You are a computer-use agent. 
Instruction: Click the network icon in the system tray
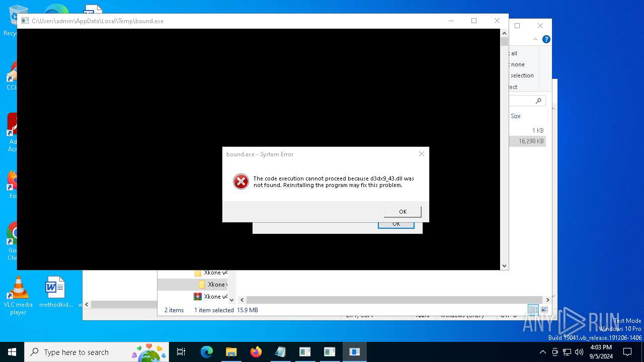point(567,352)
